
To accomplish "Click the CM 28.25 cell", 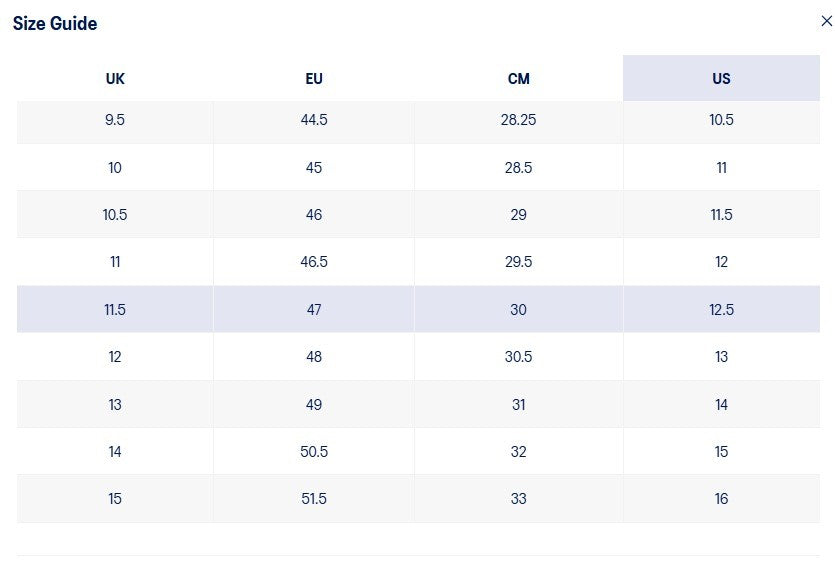I will 518,120.
